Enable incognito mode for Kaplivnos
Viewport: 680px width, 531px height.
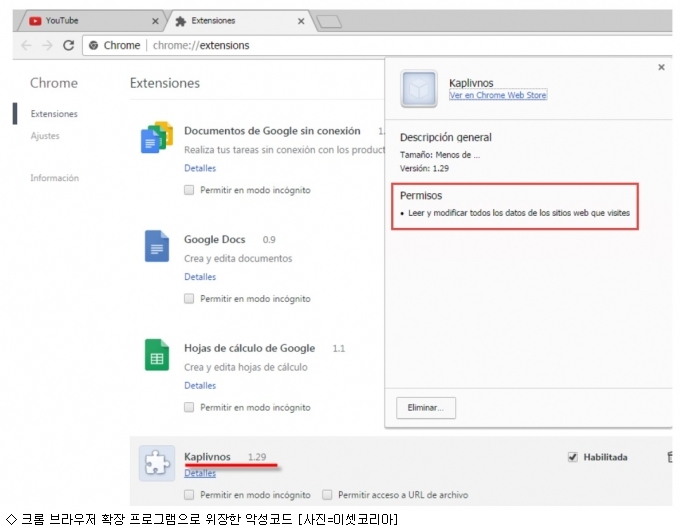[189, 495]
